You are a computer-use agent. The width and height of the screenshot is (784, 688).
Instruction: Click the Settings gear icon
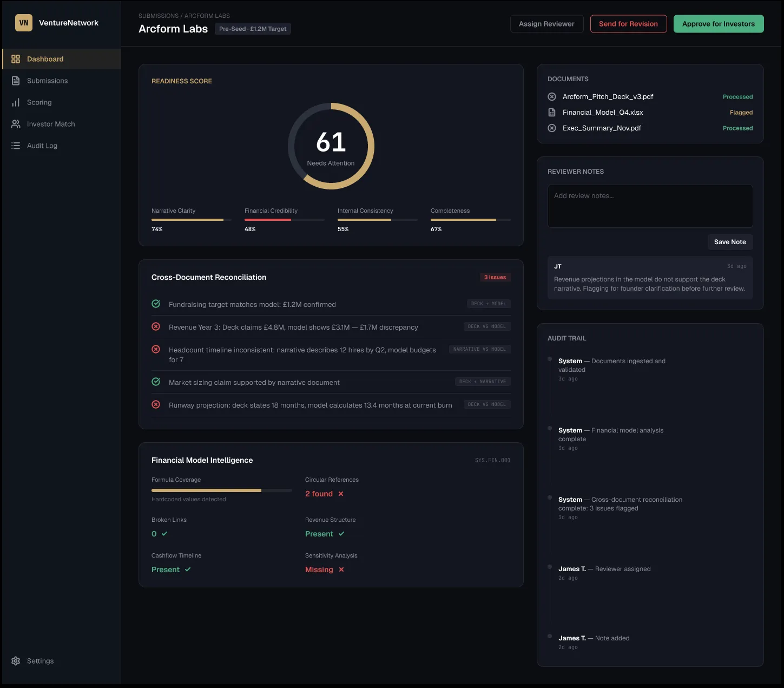(x=16, y=661)
